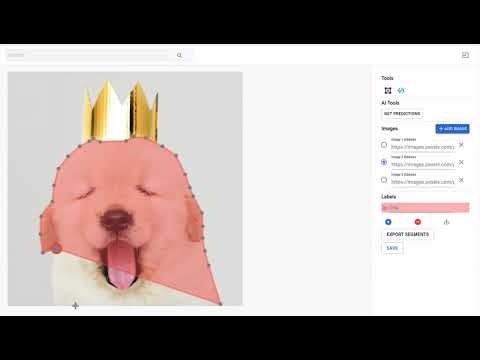The height and width of the screenshot is (360, 480).
Task: Click the puppy image canvas on the crown
Action: 120,112
